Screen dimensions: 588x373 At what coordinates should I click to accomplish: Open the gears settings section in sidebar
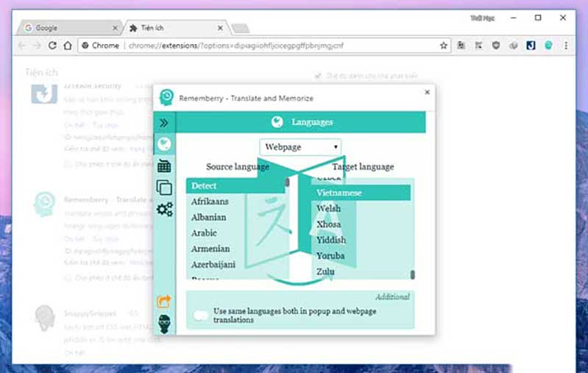click(x=165, y=209)
